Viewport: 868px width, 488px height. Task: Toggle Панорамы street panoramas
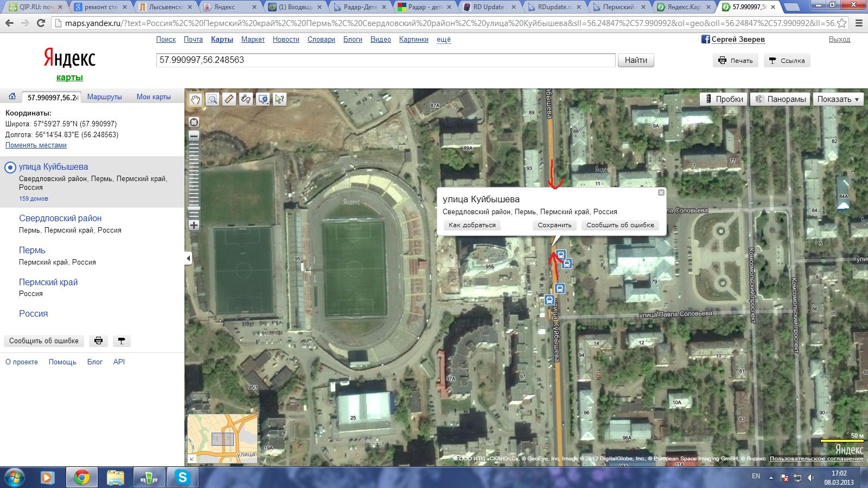coord(780,99)
